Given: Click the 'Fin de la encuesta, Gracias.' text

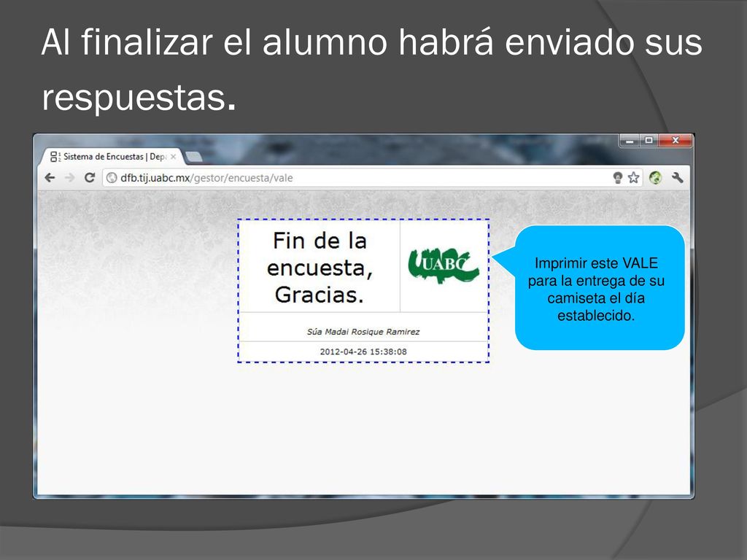Looking at the screenshot, I should (x=320, y=267).
